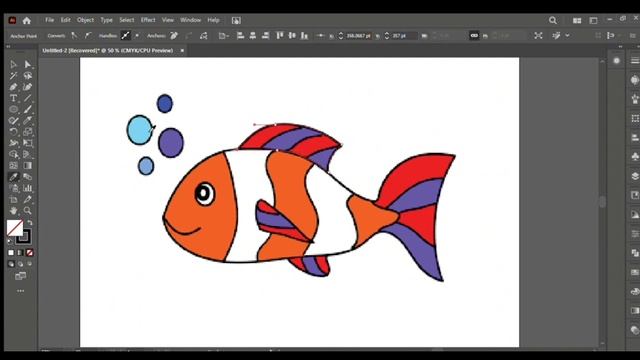Click the highlighted Eyedropper tool
The image size is (640, 360).
pos(13,177)
